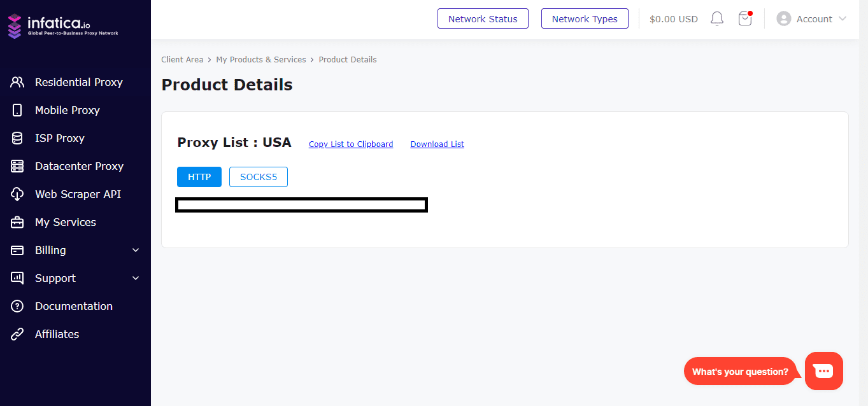Click the Mobile Proxy phone icon
Screen dimensions: 868x406
(17, 110)
